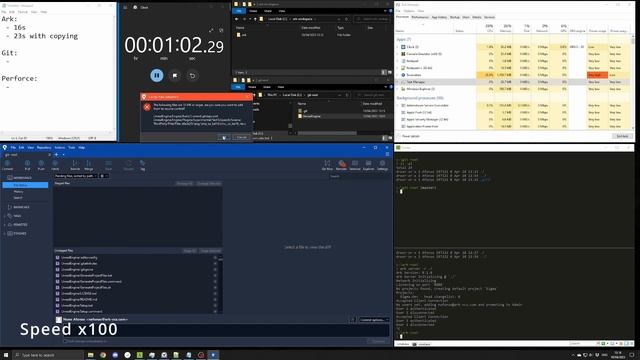Switch to Details tab in Task Manager

[x=477, y=17]
